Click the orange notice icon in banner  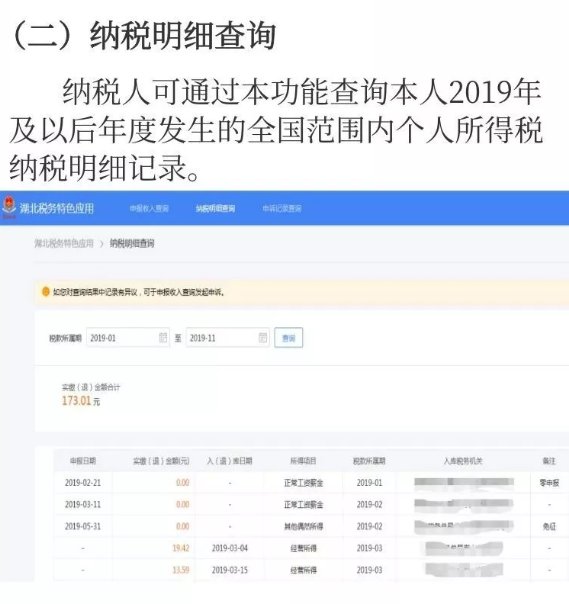click(x=45, y=292)
